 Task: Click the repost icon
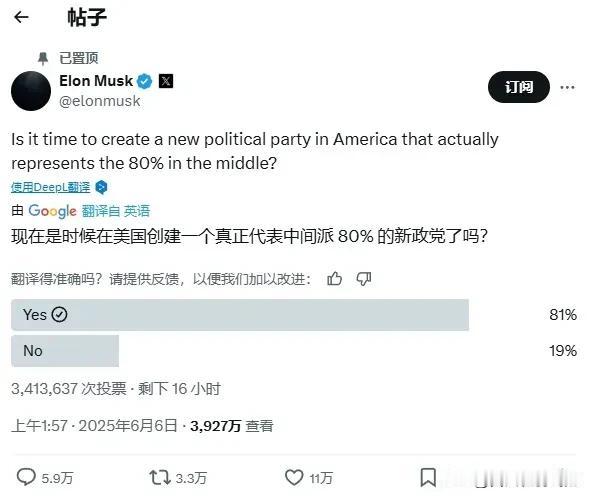tap(159, 477)
